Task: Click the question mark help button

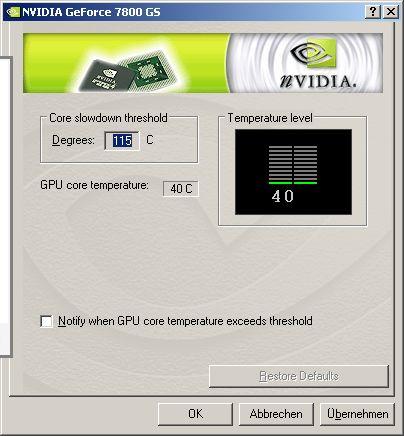Action: pyautogui.click(x=373, y=12)
